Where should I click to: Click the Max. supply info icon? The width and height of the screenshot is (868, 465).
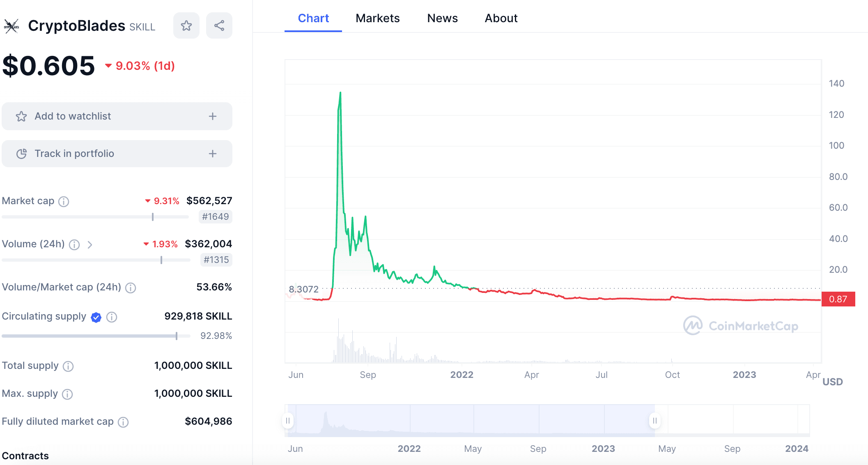67,394
